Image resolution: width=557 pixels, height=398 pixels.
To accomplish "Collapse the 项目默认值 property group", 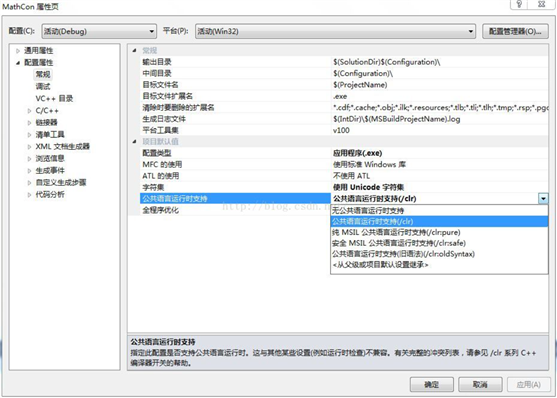I will (134, 141).
